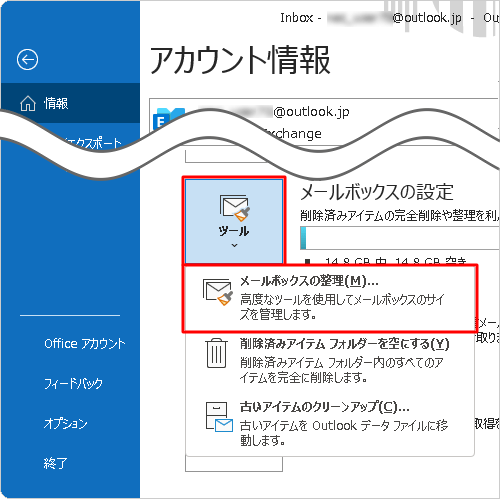The width and height of the screenshot is (500, 500).
Task: Click the mailbox storage usage bar
Action: (399, 238)
